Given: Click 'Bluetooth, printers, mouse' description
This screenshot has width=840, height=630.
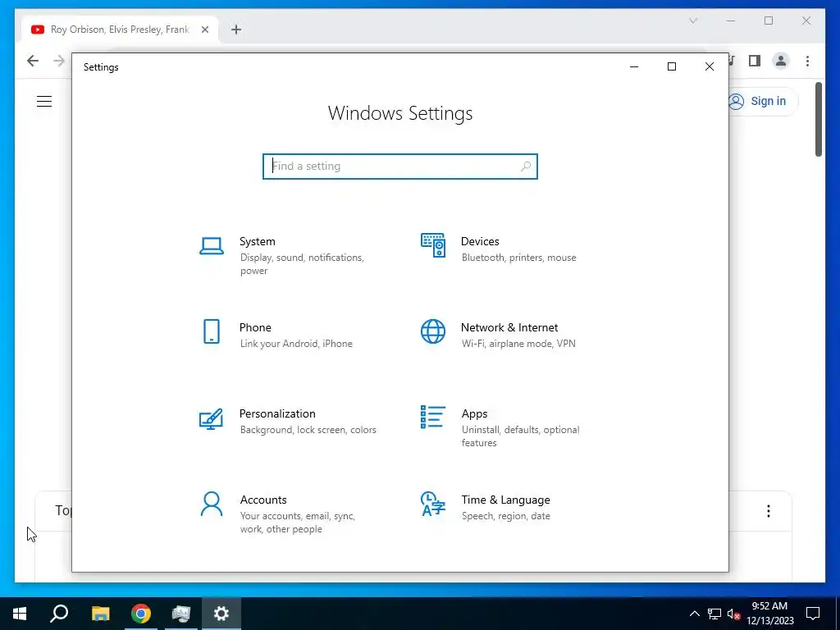Looking at the screenshot, I should click(x=519, y=258).
